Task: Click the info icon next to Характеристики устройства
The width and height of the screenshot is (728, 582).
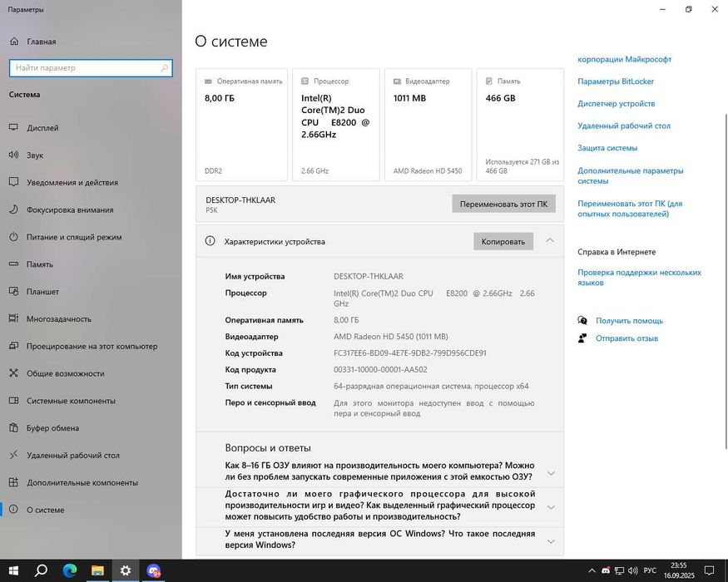Action: (x=210, y=241)
